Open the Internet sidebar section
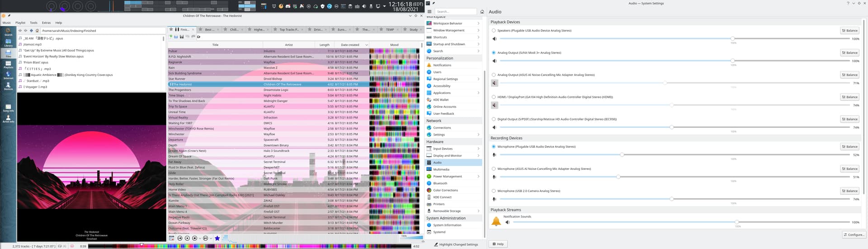 [x=8, y=75]
